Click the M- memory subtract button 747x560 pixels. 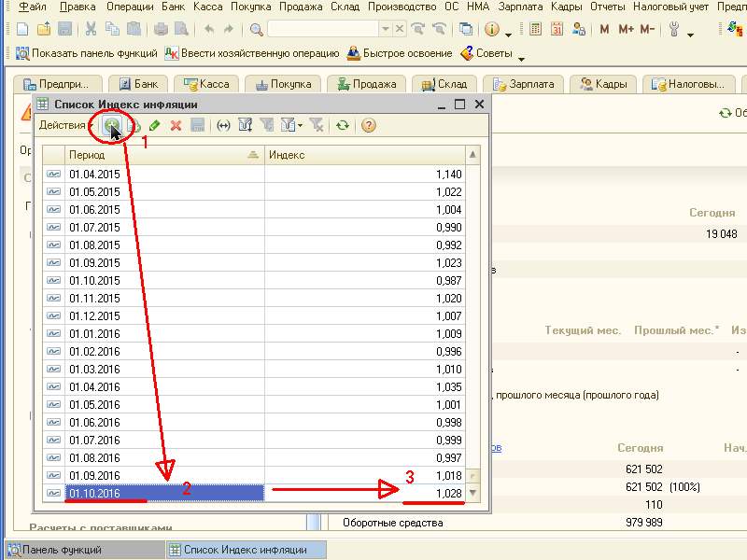[x=647, y=29]
